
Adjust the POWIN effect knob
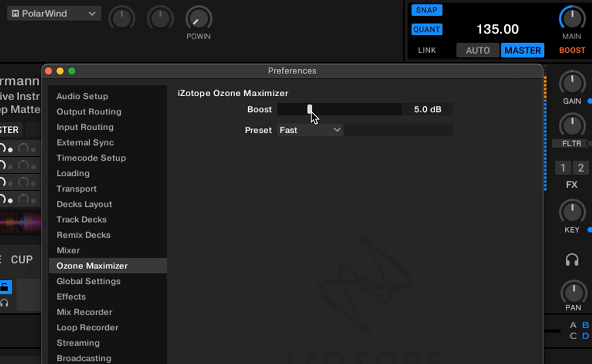pyautogui.click(x=199, y=18)
